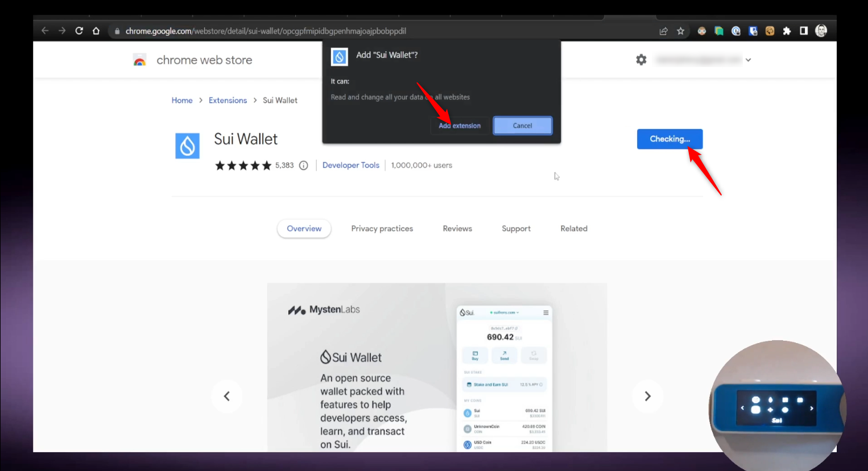This screenshot has height=471, width=868.
Task: Click the chrome web store rainbow logo
Action: pos(139,60)
